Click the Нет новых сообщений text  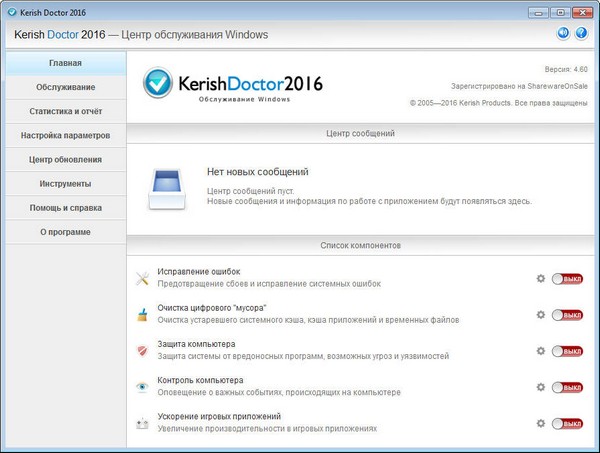click(x=258, y=172)
